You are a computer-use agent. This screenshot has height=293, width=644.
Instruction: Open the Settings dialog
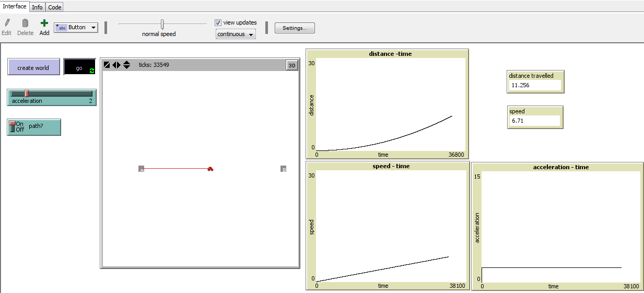[x=295, y=28]
